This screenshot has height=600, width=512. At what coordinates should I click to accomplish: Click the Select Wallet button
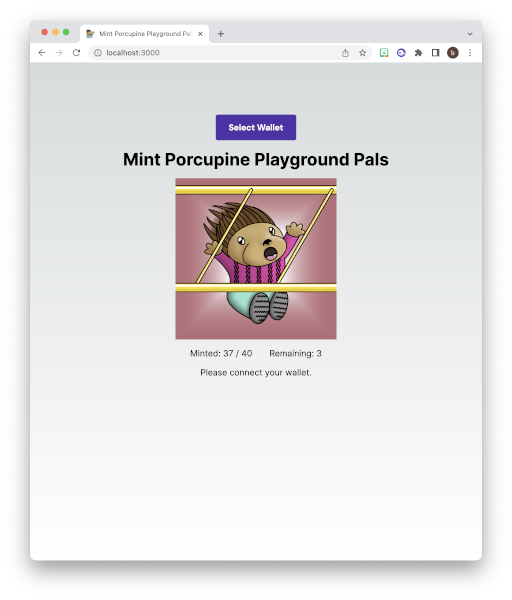coord(256,127)
